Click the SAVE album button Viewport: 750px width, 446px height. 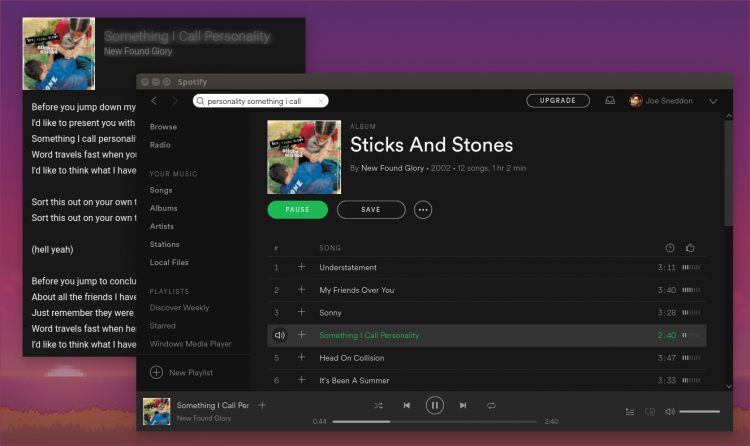click(371, 210)
